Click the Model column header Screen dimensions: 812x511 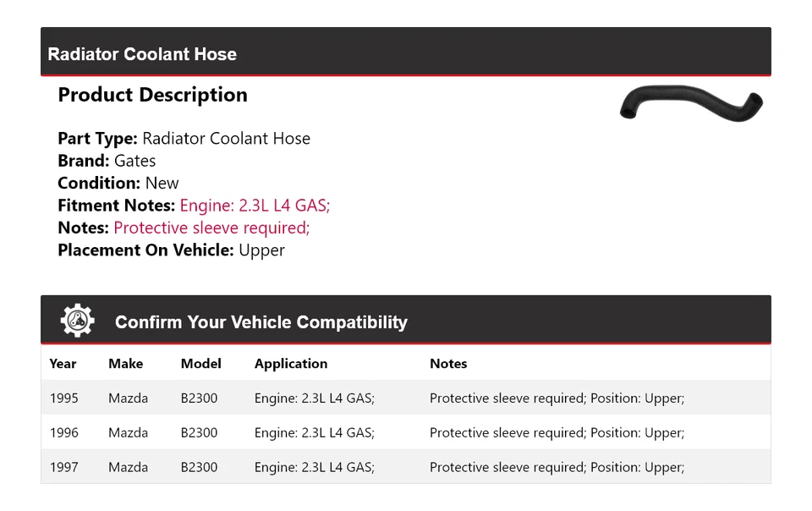click(x=200, y=364)
